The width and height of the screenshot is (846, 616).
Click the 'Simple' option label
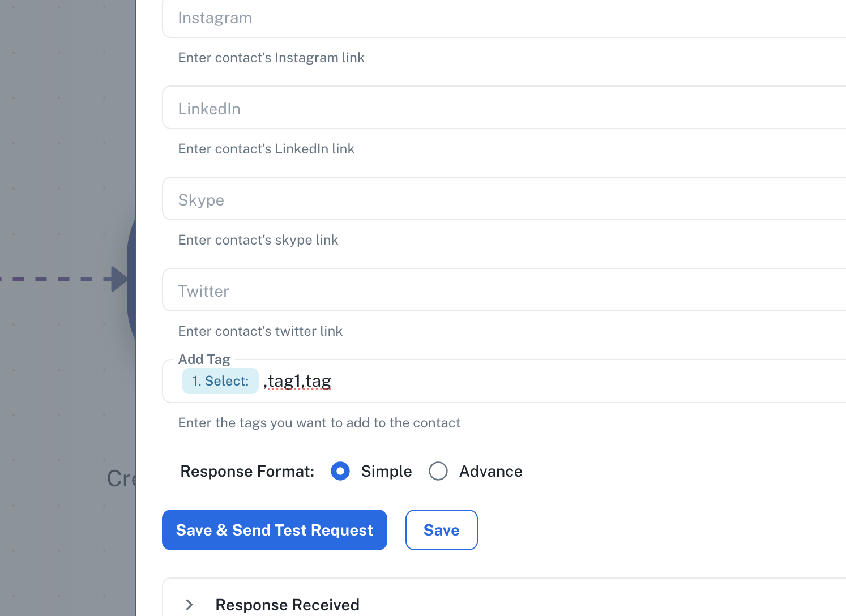point(386,471)
